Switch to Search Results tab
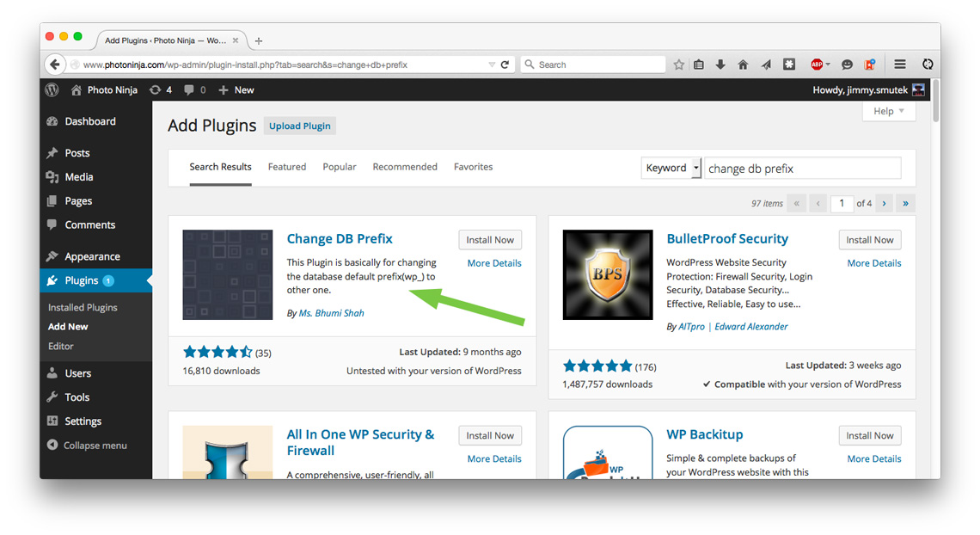980x535 pixels. point(221,167)
